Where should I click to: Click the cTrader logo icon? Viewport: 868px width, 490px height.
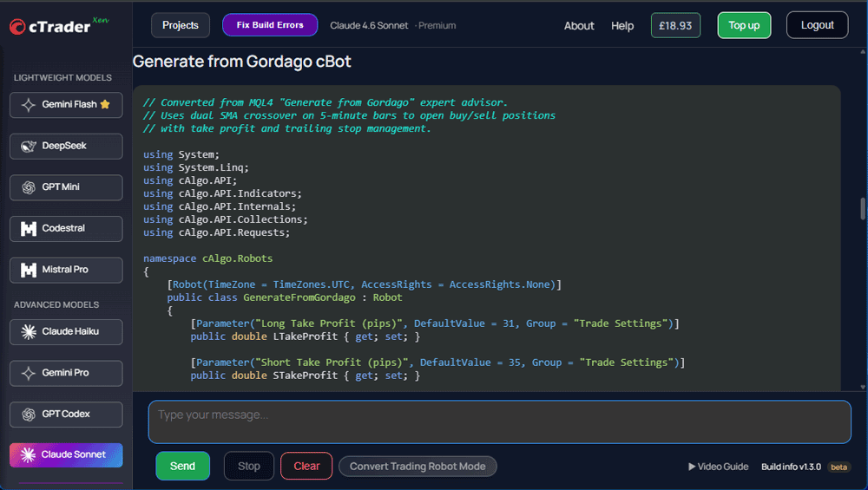click(17, 27)
